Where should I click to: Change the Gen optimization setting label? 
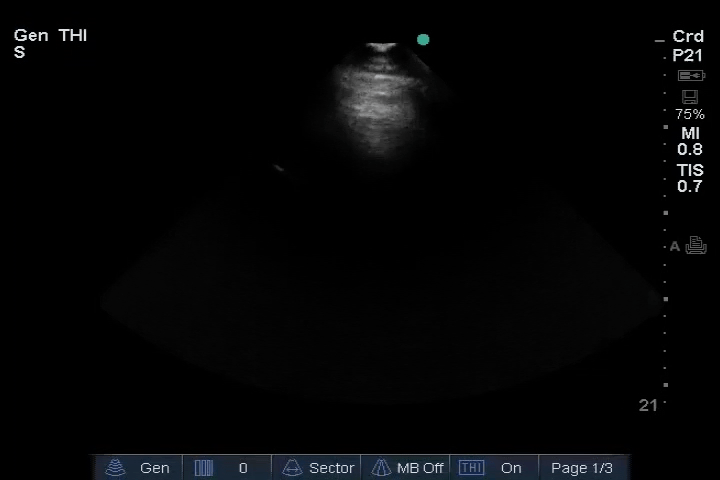[154, 468]
